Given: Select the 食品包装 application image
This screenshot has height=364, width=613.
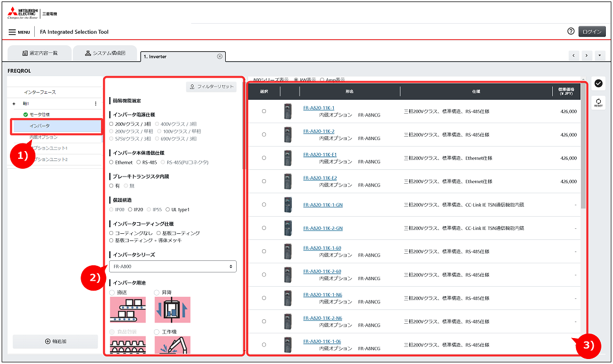Looking at the screenshot, I should [x=127, y=345].
